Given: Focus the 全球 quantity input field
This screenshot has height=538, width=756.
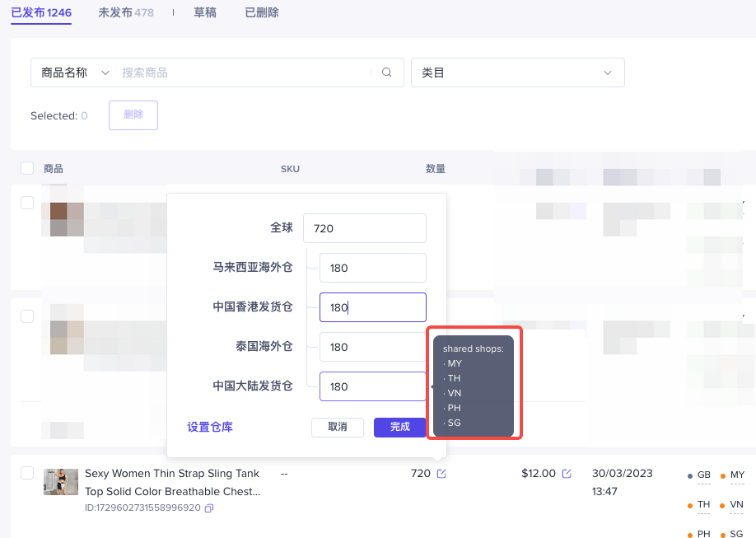Looking at the screenshot, I should point(364,228).
